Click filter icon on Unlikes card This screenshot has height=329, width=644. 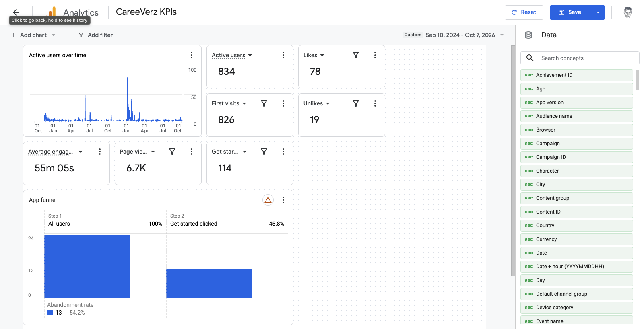tap(356, 103)
